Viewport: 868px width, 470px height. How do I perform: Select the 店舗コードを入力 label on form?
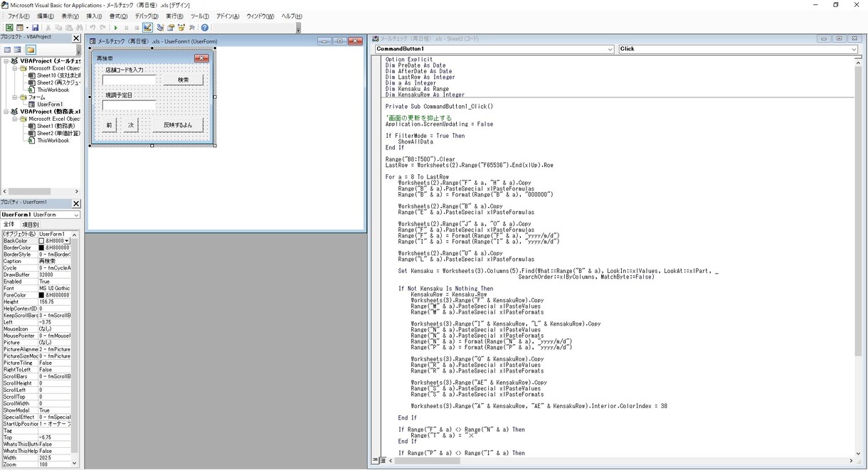pyautogui.click(x=124, y=70)
